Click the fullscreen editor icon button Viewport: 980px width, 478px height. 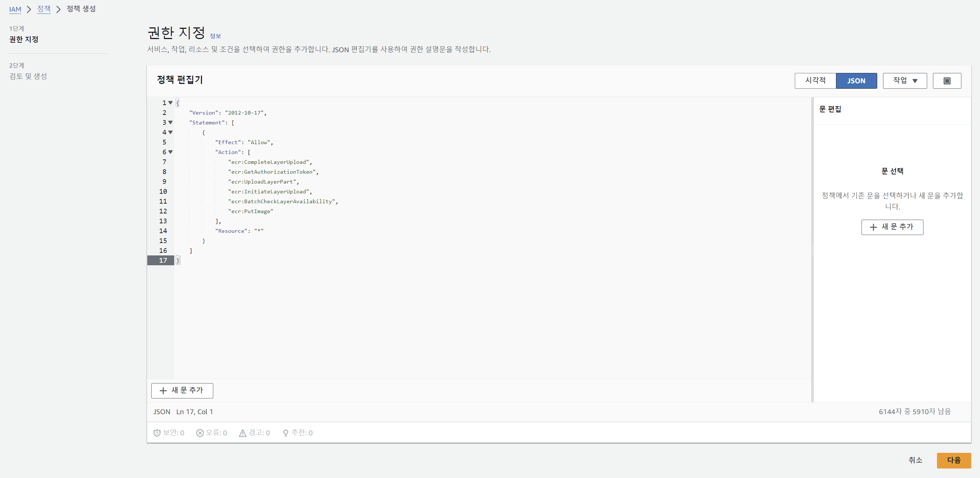pos(946,81)
